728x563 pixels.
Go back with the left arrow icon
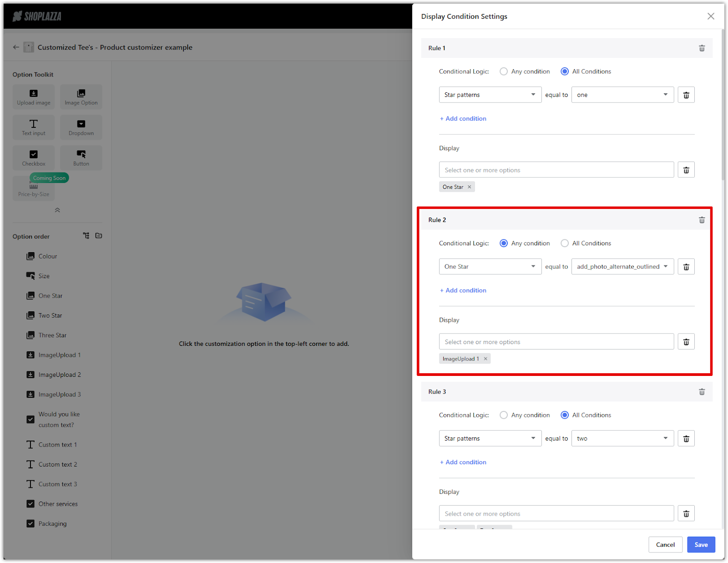[x=16, y=47]
